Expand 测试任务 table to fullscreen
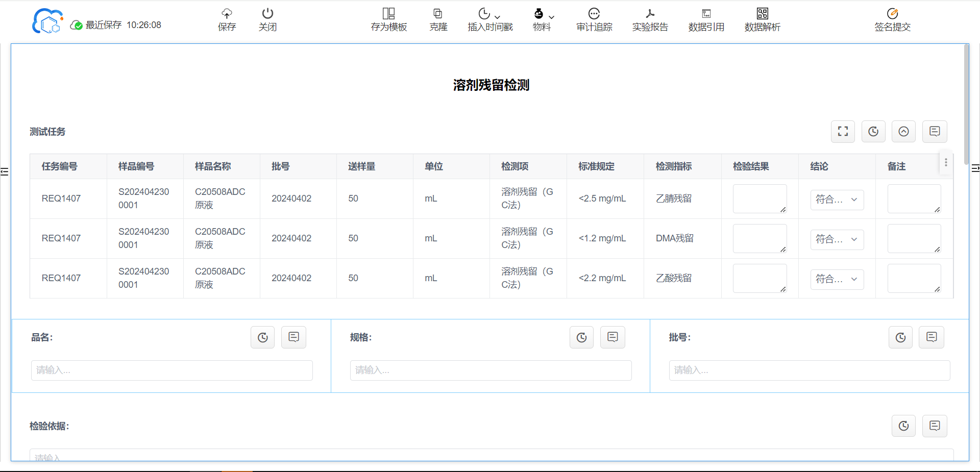 pos(843,132)
